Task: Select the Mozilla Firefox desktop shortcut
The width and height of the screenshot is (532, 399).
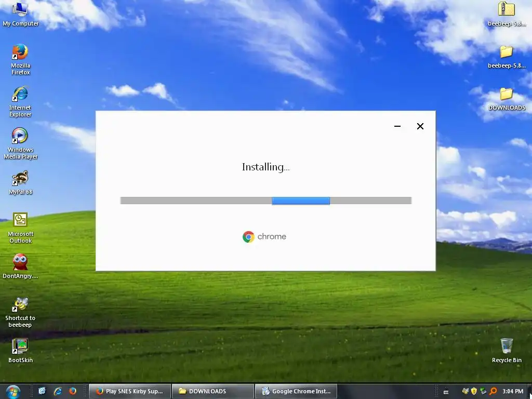Action: click(x=20, y=59)
